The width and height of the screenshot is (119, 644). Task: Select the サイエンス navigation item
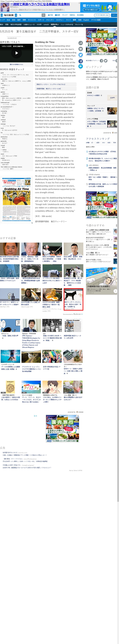[x=32, y=20]
